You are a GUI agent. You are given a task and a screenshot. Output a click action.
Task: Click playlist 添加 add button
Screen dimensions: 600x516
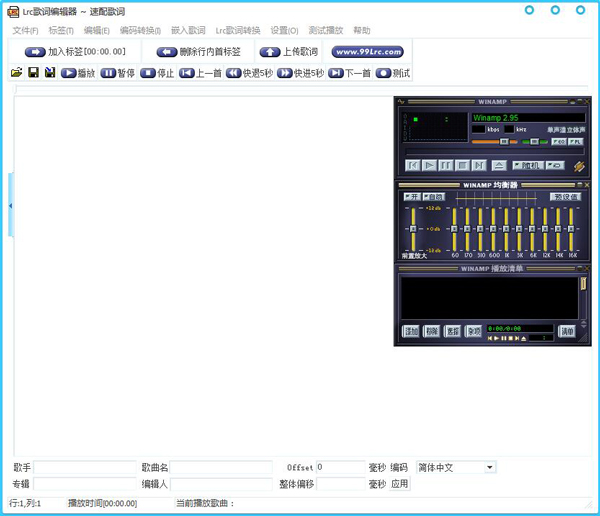[411, 331]
